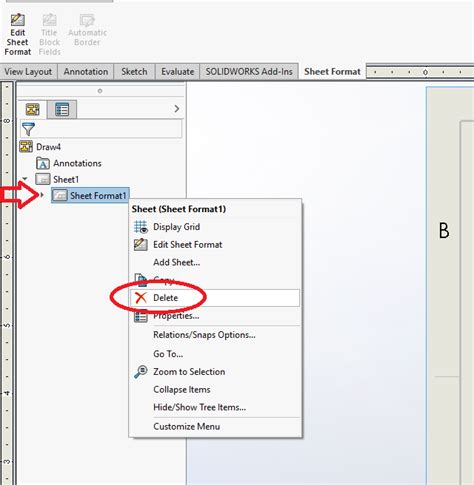Open the PropertyManager tab icon
The height and width of the screenshot is (485, 474).
pyautogui.click(x=62, y=109)
